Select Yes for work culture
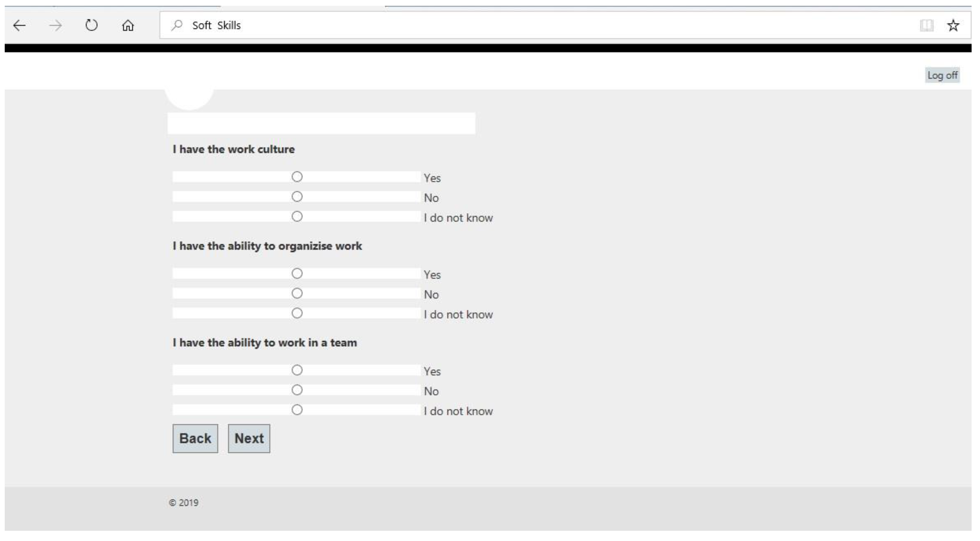The width and height of the screenshot is (980, 541). click(297, 177)
